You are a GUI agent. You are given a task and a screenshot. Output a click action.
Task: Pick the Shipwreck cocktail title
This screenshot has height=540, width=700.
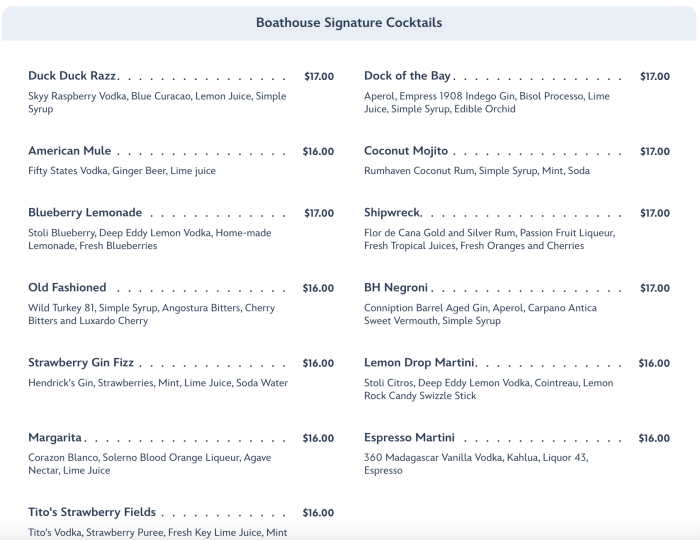(392, 213)
